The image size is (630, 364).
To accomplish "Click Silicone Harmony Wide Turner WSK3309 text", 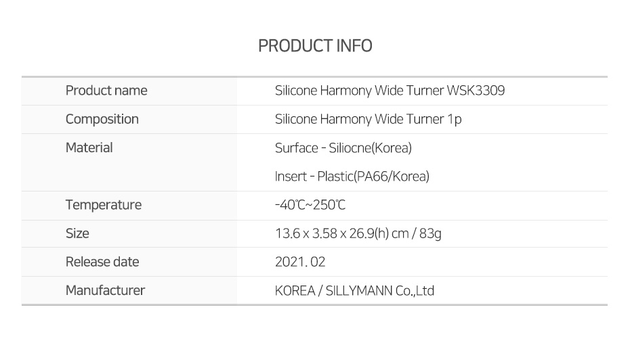I will (x=390, y=90).
